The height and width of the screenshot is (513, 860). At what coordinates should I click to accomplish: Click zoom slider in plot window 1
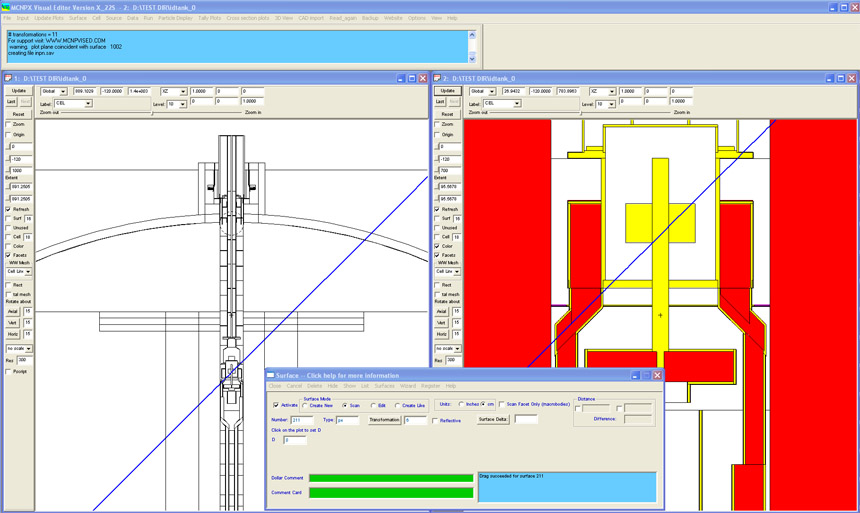152,112
